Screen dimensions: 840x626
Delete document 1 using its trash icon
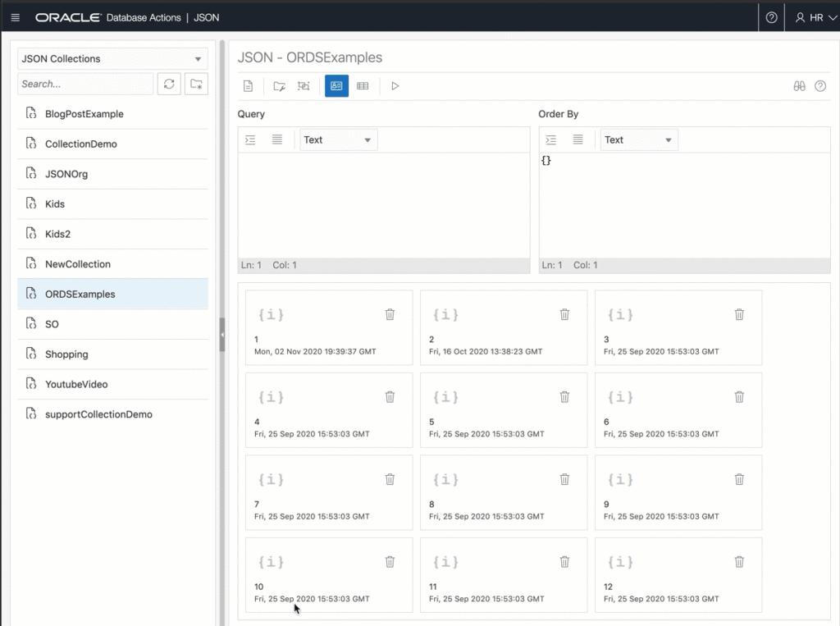(x=390, y=314)
